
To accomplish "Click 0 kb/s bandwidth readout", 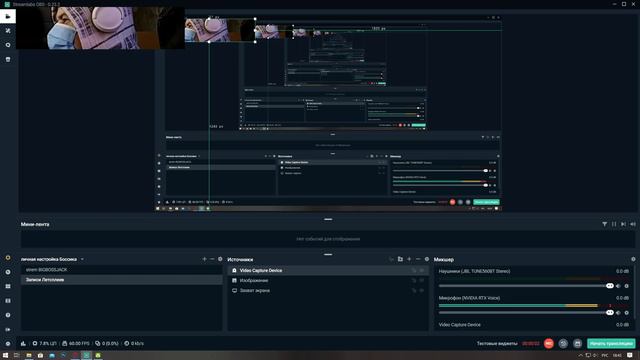I will pos(134,343).
